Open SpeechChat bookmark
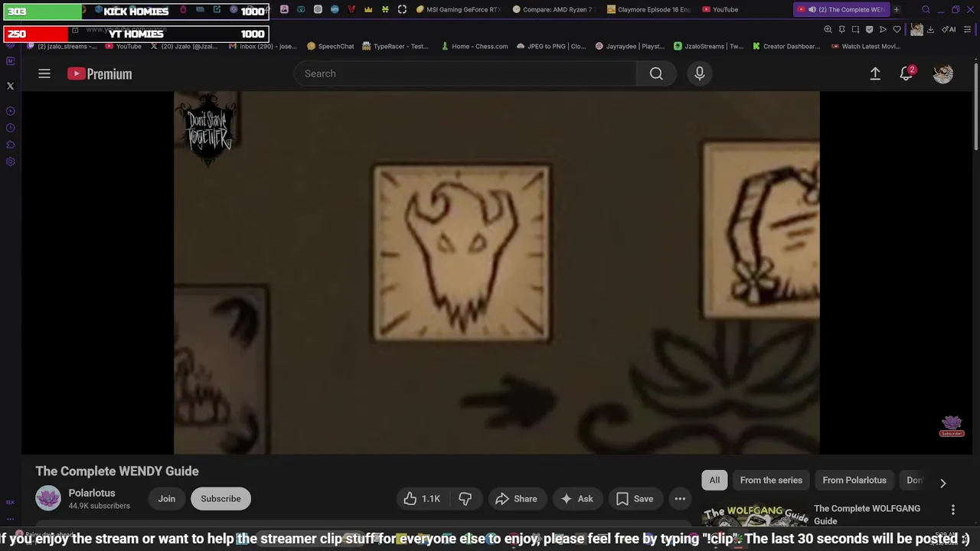Viewport: 980px width, 551px height. pyautogui.click(x=330, y=46)
